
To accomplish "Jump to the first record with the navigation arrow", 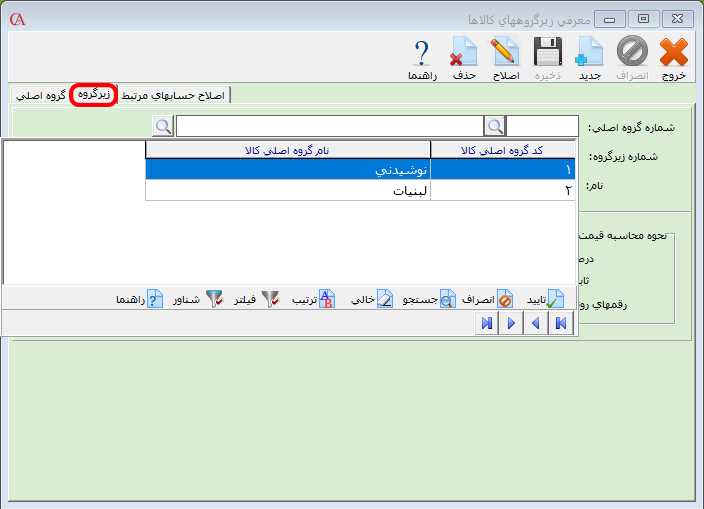I will point(561,323).
